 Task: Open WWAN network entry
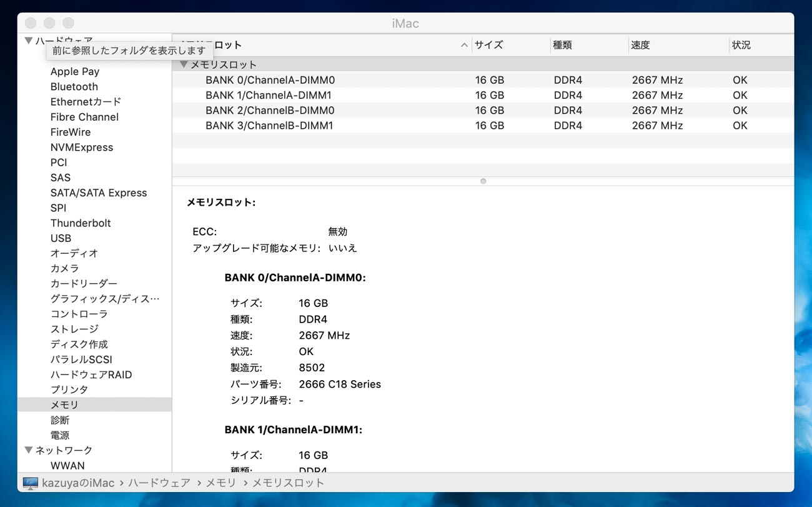pyautogui.click(x=67, y=466)
